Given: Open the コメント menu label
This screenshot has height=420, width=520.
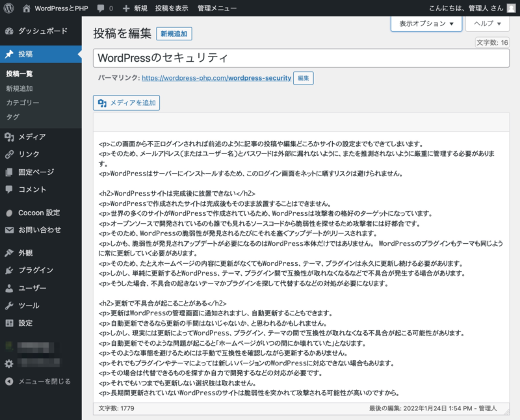Looking at the screenshot, I should (32, 189).
